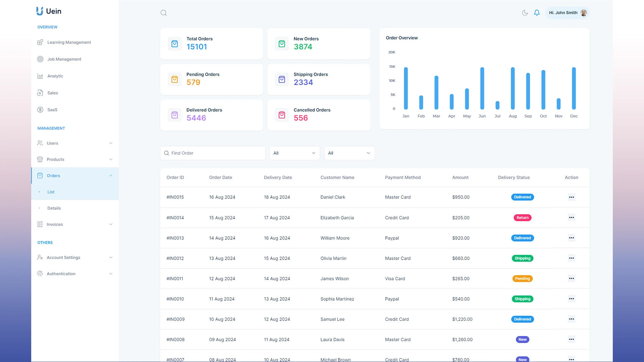Viewport: 644px width, 362px height.
Task: Click the Total Orders bag icon
Action: click(174, 44)
